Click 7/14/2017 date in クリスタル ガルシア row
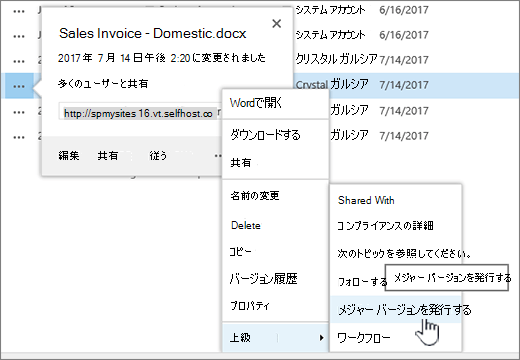Image resolution: width=520 pixels, height=360 pixels. coord(404,60)
